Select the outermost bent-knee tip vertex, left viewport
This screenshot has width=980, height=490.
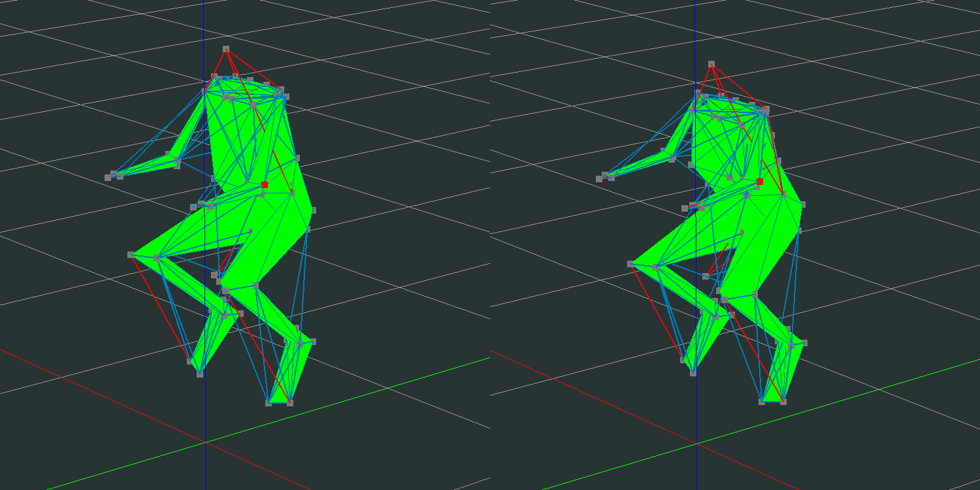click(x=131, y=255)
